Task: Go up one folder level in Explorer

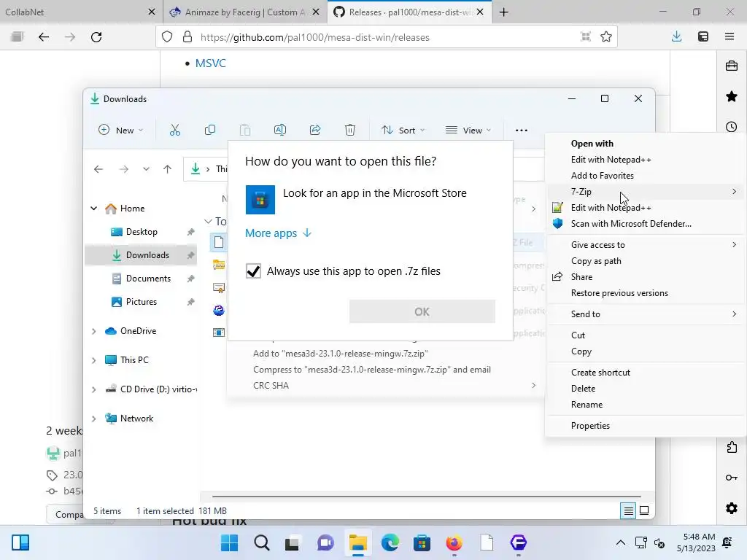Action: 167,169
